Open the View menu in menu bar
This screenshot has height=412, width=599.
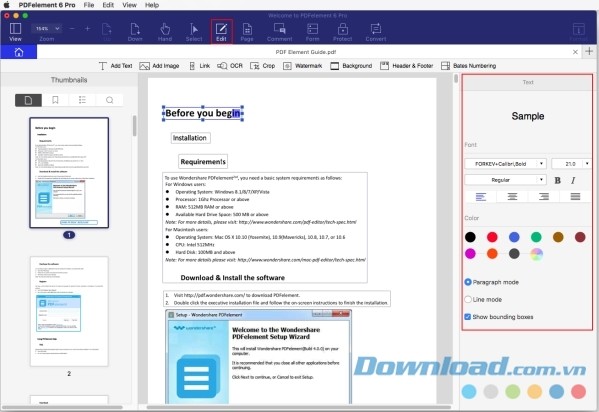130,5
